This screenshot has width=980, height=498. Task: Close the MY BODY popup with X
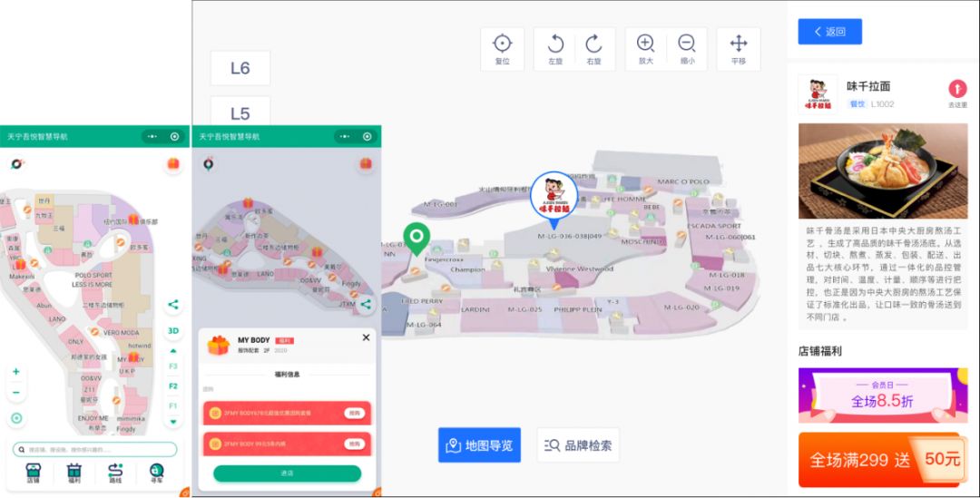click(367, 337)
